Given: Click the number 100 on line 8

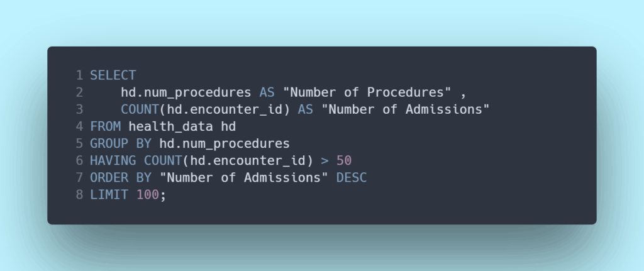Looking at the screenshot, I should pos(147,194).
